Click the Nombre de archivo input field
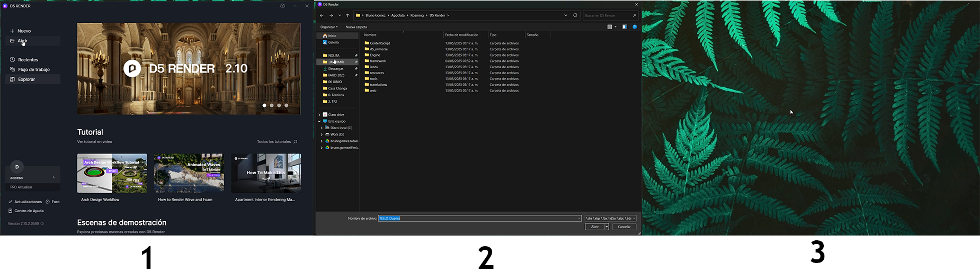This screenshot has width=980, height=280. 479,218
